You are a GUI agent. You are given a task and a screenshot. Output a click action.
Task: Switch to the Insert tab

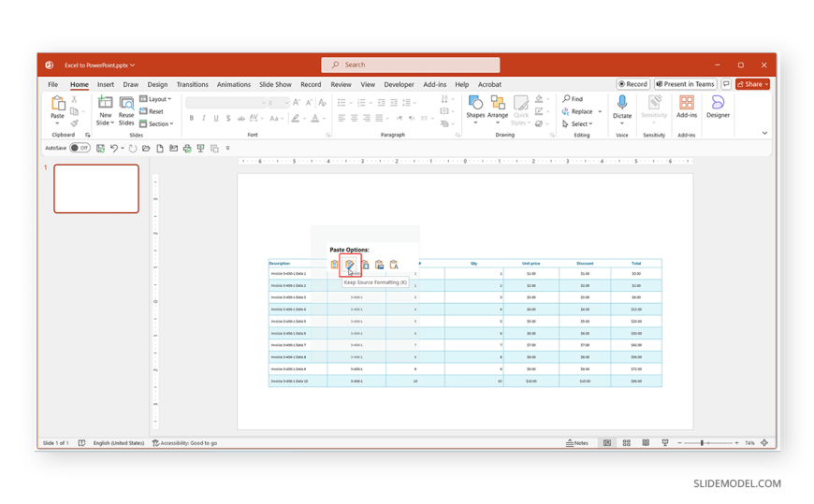point(106,84)
